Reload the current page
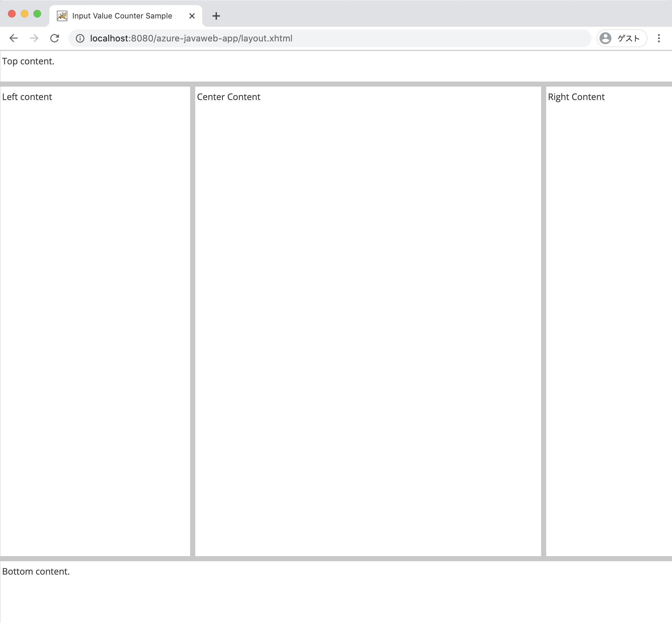This screenshot has height=623, width=672. pos(54,38)
